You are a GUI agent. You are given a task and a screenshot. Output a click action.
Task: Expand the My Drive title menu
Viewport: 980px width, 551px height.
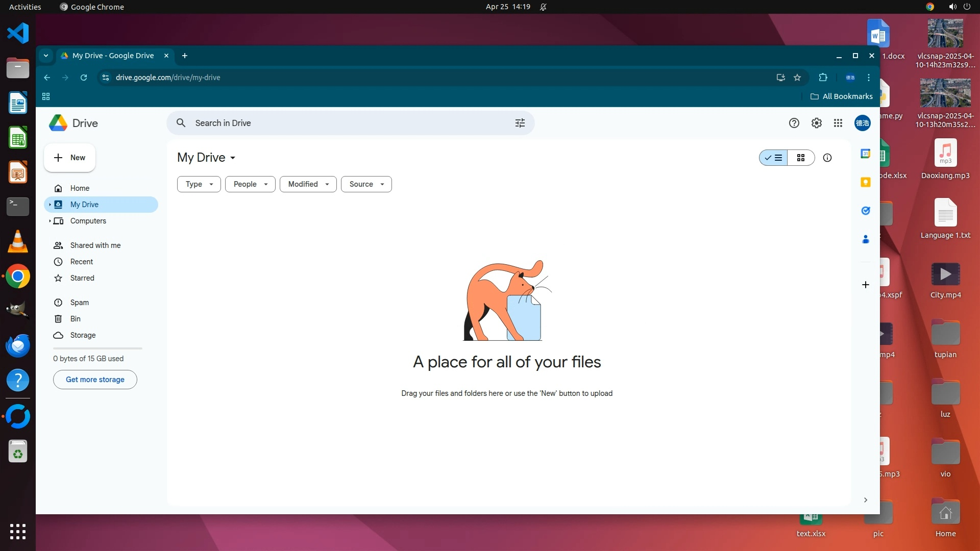tap(206, 158)
